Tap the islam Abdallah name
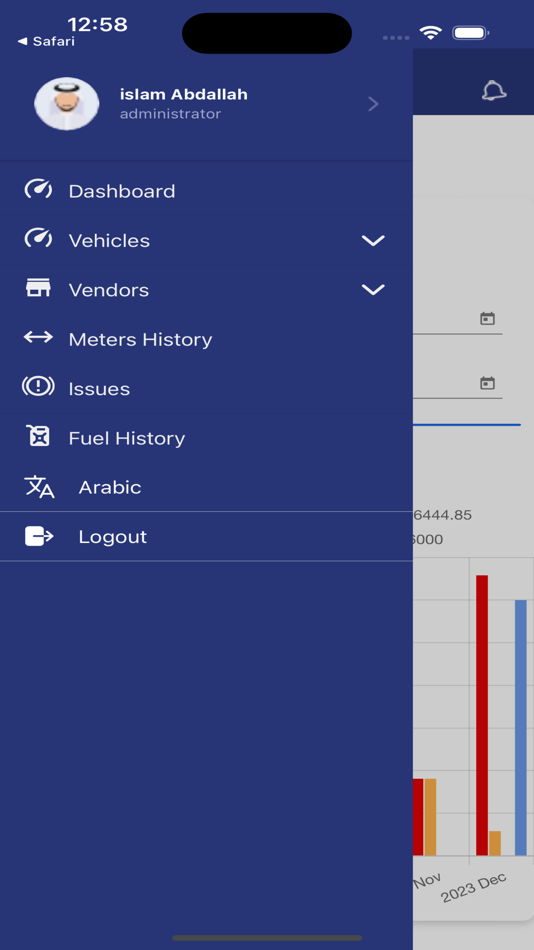The height and width of the screenshot is (950, 534). (184, 95)
